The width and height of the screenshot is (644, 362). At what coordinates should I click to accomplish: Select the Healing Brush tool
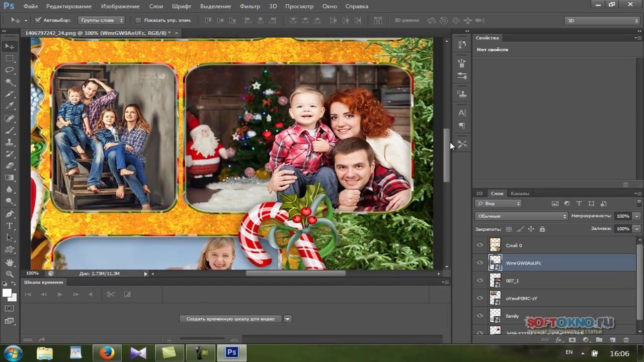click(10, 119)
